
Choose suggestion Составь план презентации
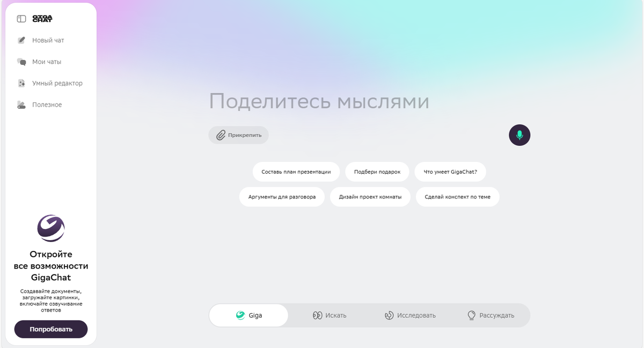point(296,172)
